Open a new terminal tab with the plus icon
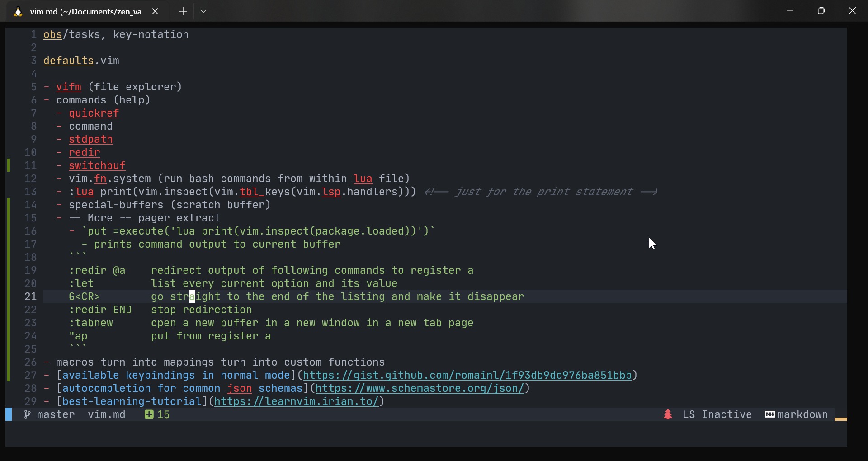 [x=183, y=11]
